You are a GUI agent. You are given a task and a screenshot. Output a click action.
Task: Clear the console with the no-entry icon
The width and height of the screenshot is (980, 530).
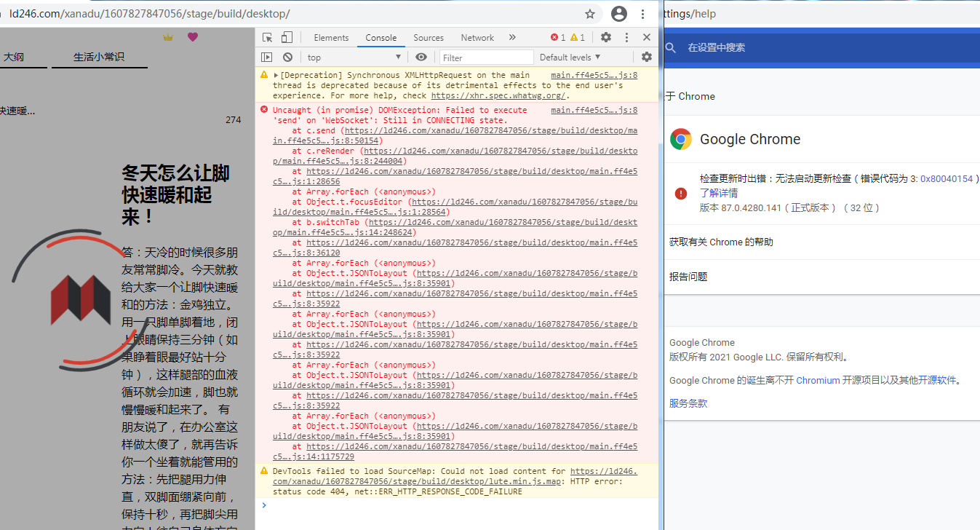click(x=288, y=57)
